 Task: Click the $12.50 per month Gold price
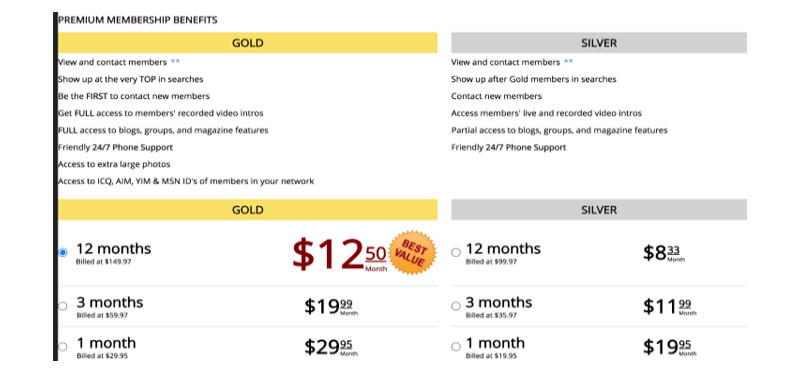coord(340,255)
